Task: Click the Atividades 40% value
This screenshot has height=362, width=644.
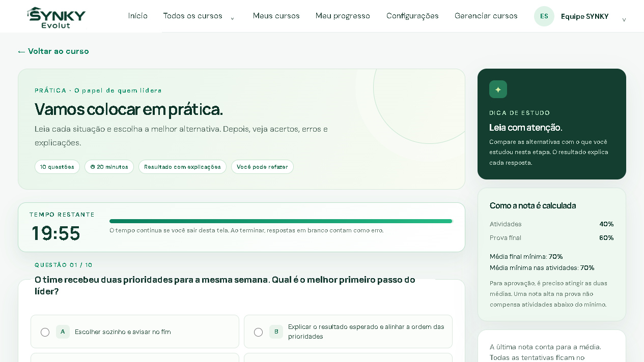Action: coord(606,224)
